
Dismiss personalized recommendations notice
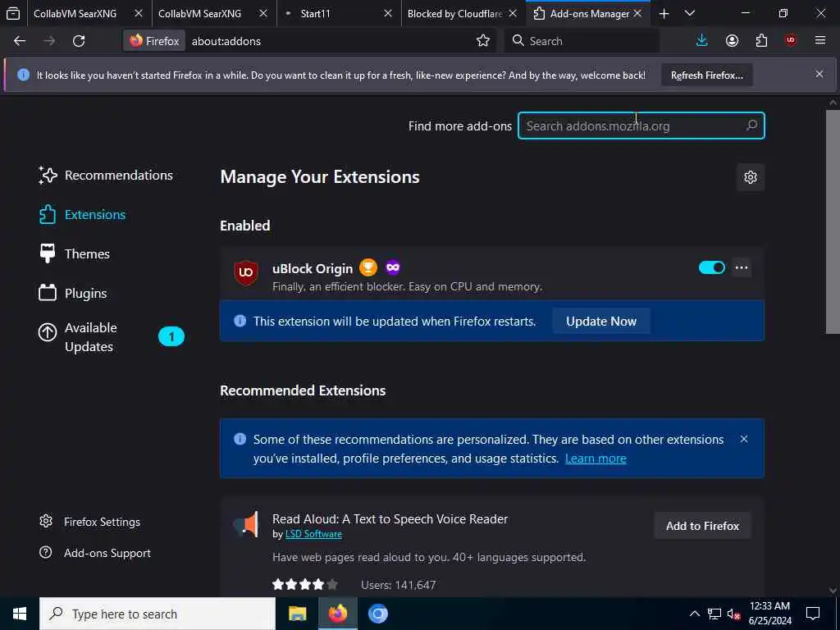click(743, 439)
